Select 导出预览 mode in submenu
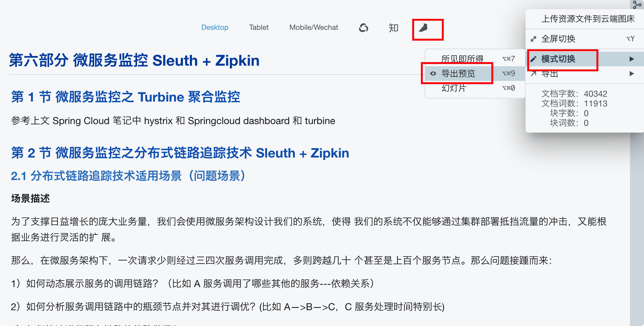The image size is (644, 326). point(475,73)
